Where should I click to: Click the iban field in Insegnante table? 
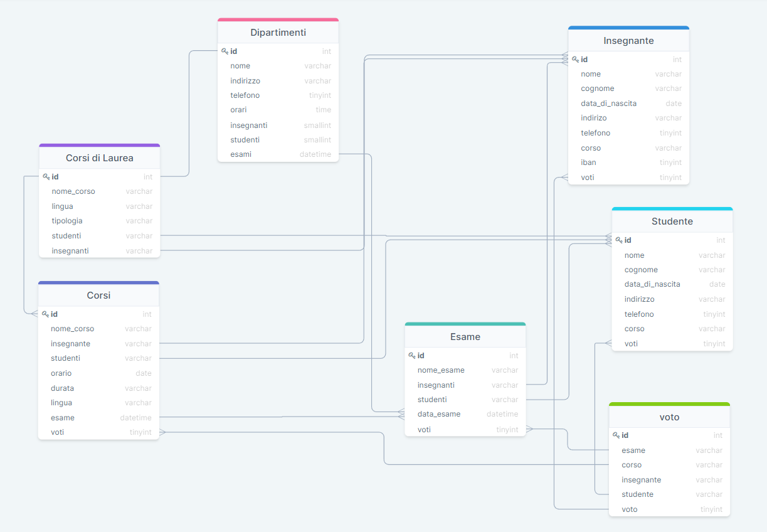coord(588,162)
